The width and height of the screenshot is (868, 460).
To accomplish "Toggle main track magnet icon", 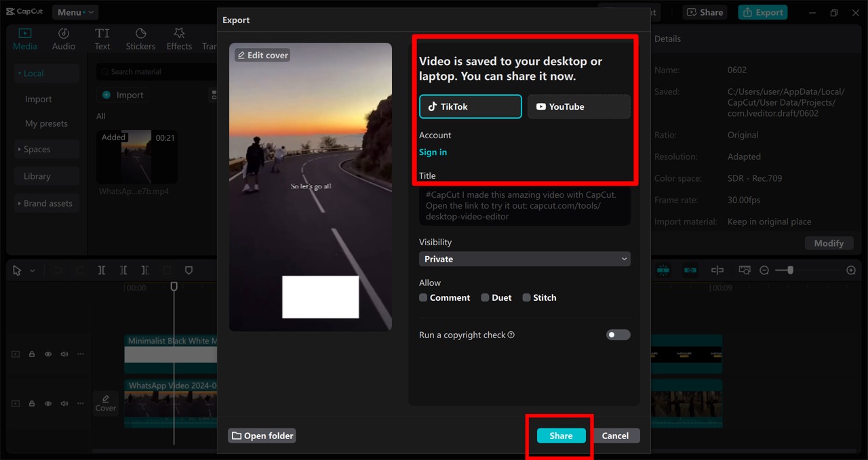I will coord(663,270).
